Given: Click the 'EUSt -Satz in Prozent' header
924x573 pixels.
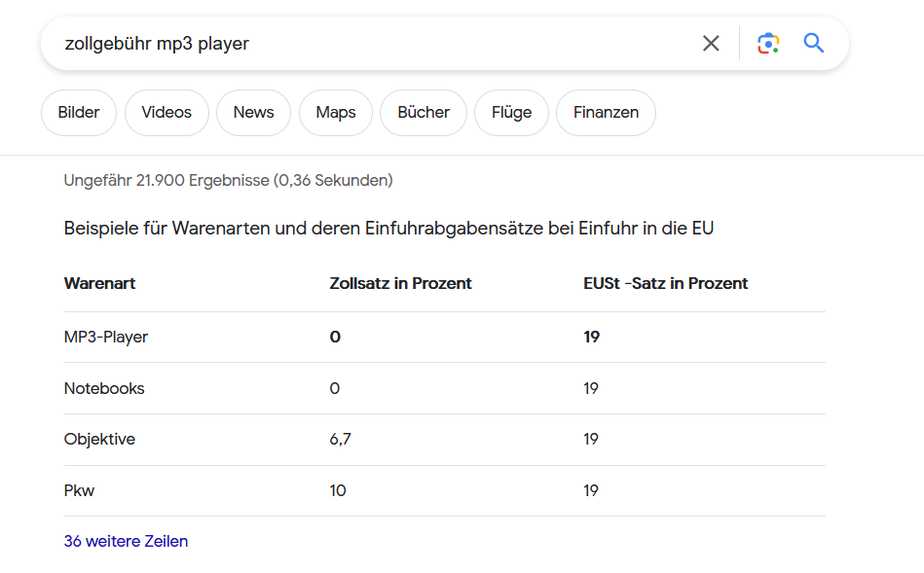Looking at the screenshot, I should coord(665,284).
